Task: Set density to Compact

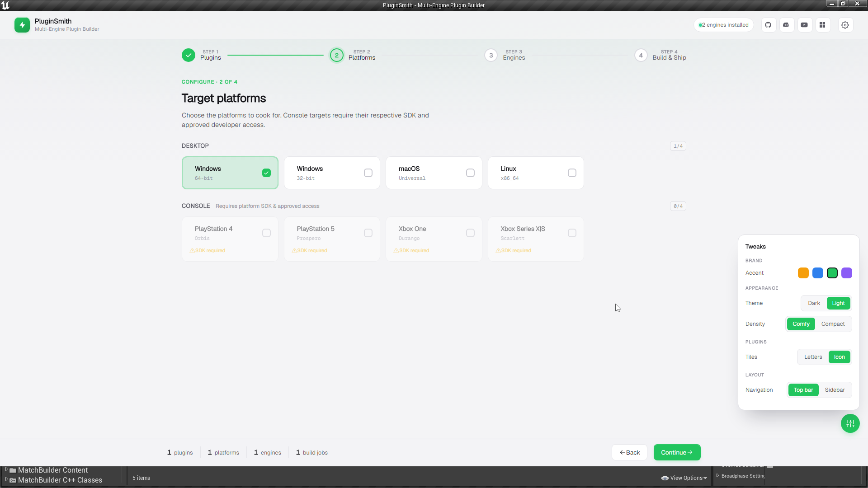Action: pyautogui.click(x=833, y=324)
